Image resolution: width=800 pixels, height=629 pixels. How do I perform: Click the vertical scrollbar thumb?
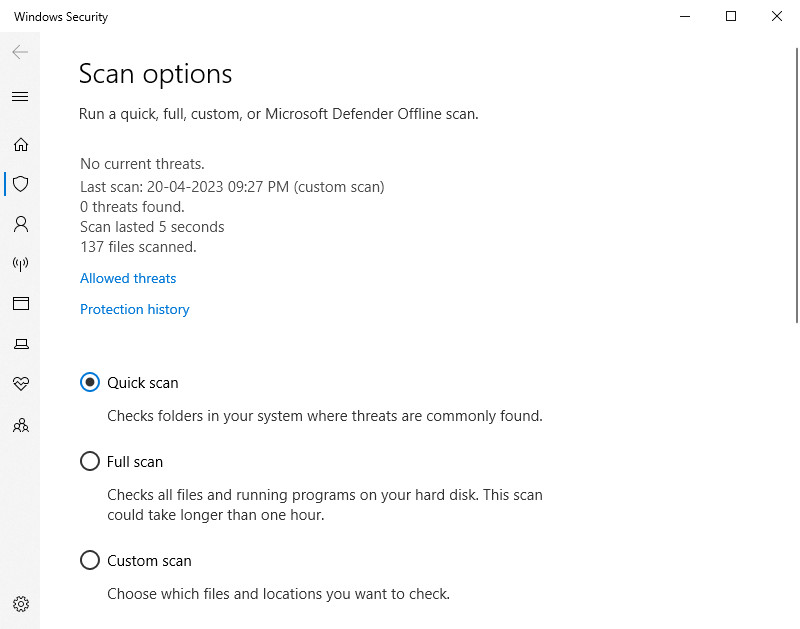[x=797, y=185]
